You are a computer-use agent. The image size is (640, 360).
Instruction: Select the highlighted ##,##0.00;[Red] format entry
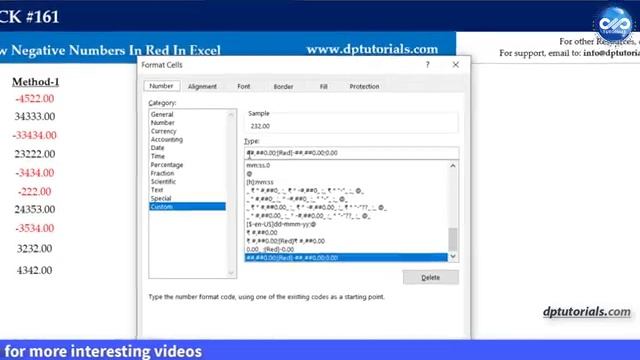click(x=346, y=258)
